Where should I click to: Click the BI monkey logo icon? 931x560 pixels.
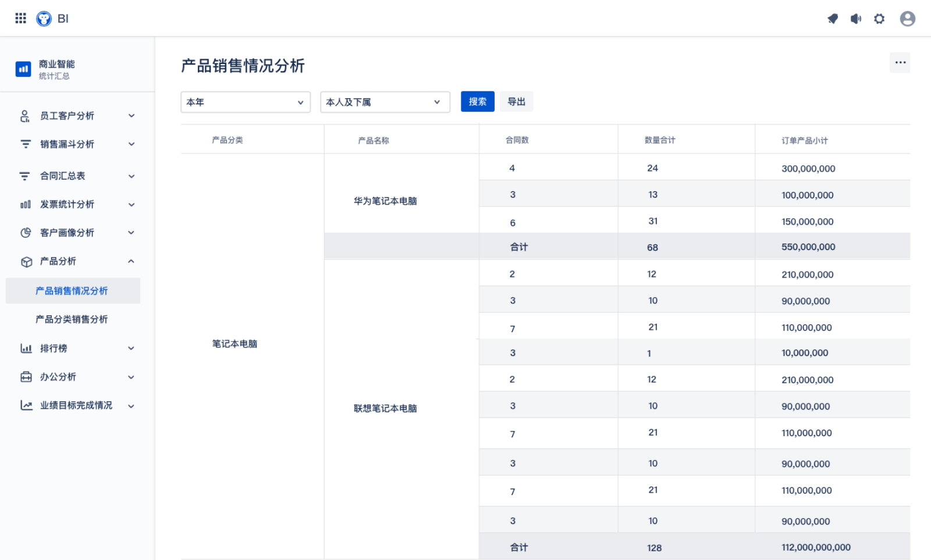44,19
